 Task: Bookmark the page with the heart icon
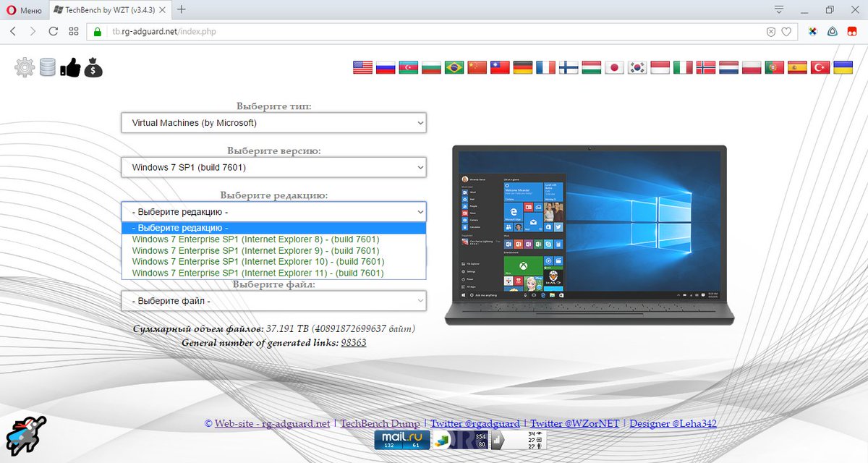tap(786, 32)
